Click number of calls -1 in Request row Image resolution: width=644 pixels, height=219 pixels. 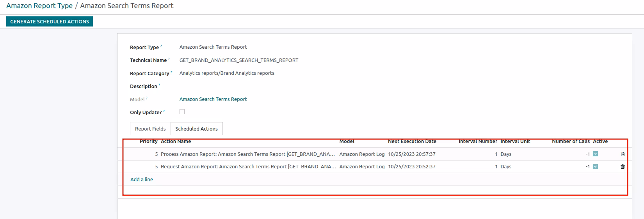point(587,167)
